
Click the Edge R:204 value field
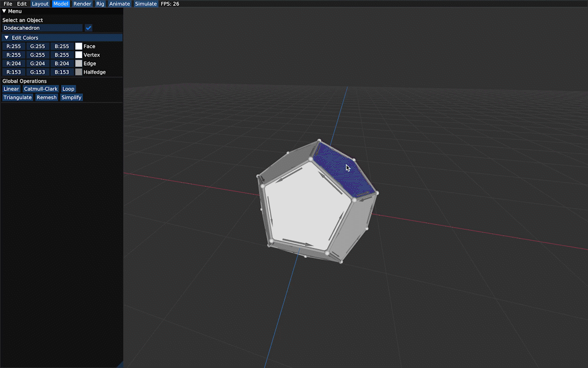coord(14,63)
